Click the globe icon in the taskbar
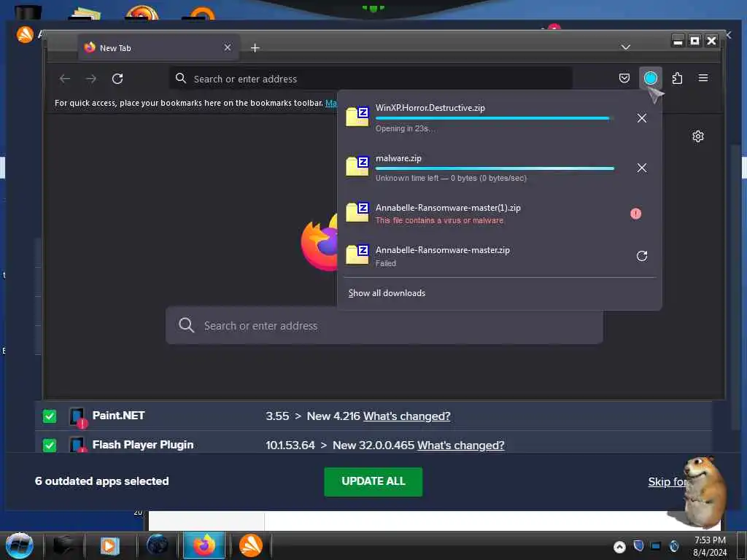 pos(158,545)
